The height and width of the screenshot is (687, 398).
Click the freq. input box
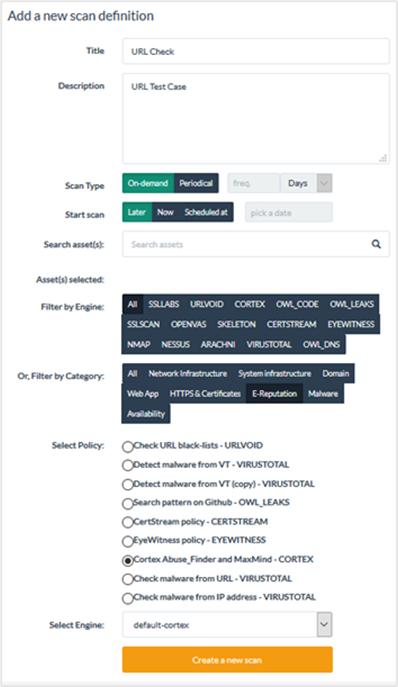[x=253, y=183]
